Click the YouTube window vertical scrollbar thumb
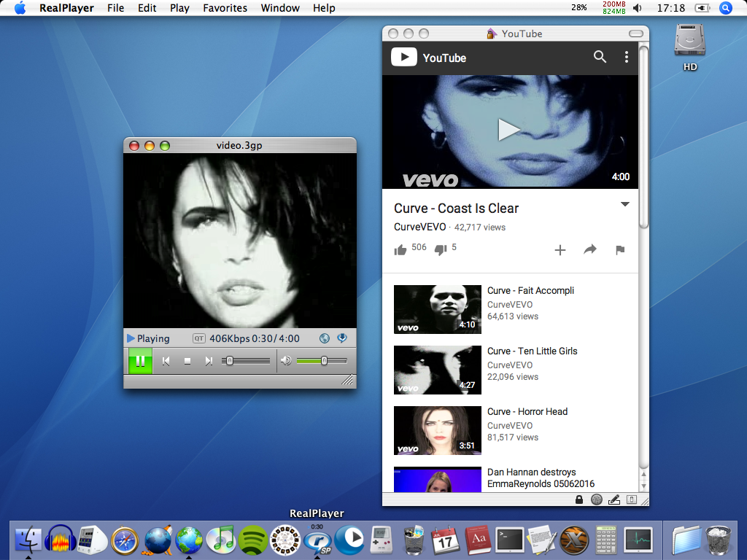Viewport: 747px width, 560px height. point(643,137)
